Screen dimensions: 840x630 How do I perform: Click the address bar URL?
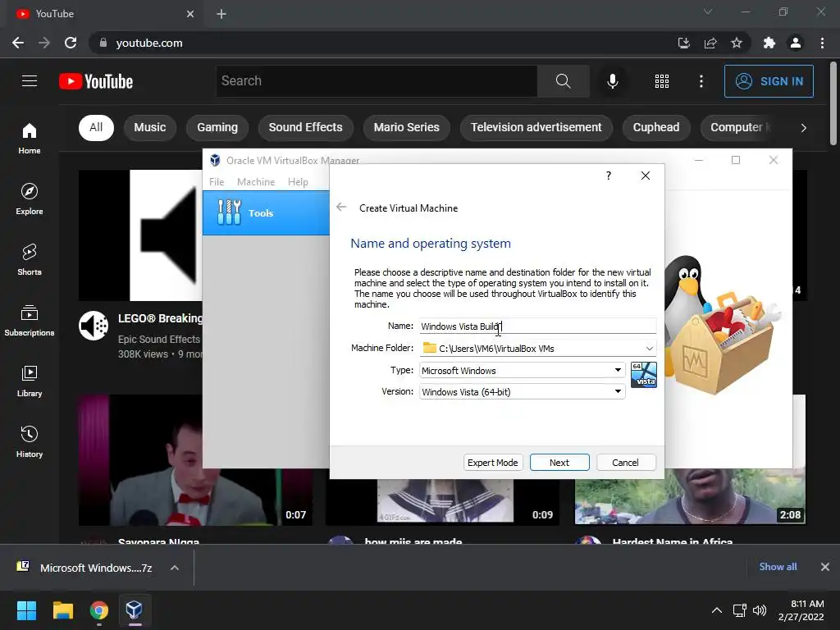click(x=149, y=43)
